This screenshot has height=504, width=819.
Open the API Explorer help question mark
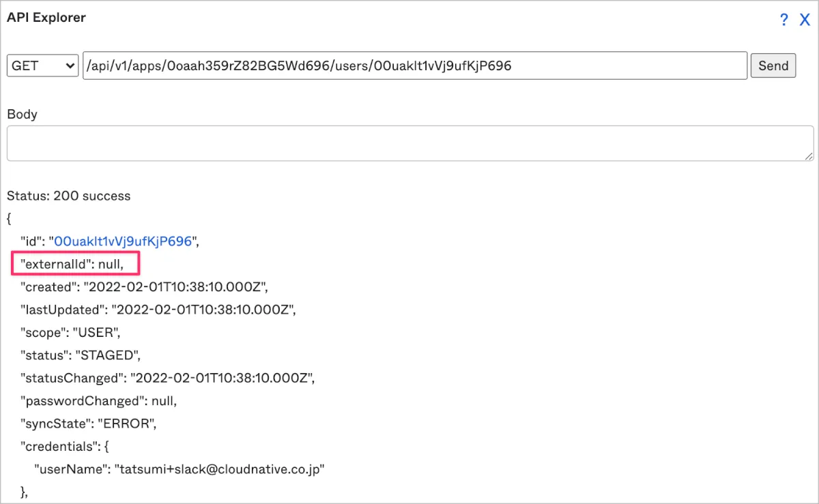784,20
